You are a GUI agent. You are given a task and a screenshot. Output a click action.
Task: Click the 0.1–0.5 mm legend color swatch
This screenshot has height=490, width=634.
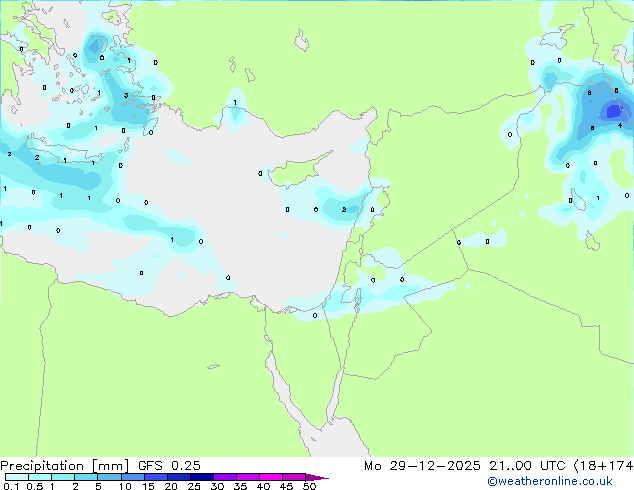tap(17, 477)
